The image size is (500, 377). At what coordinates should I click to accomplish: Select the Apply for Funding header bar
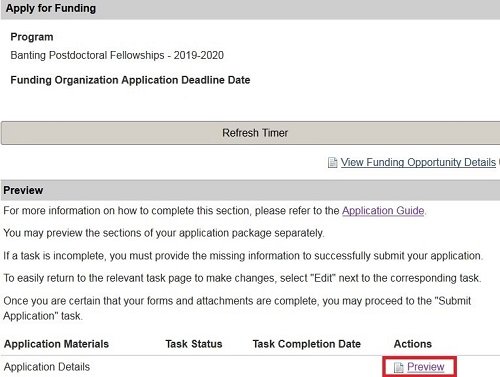(x=250, y=9)
